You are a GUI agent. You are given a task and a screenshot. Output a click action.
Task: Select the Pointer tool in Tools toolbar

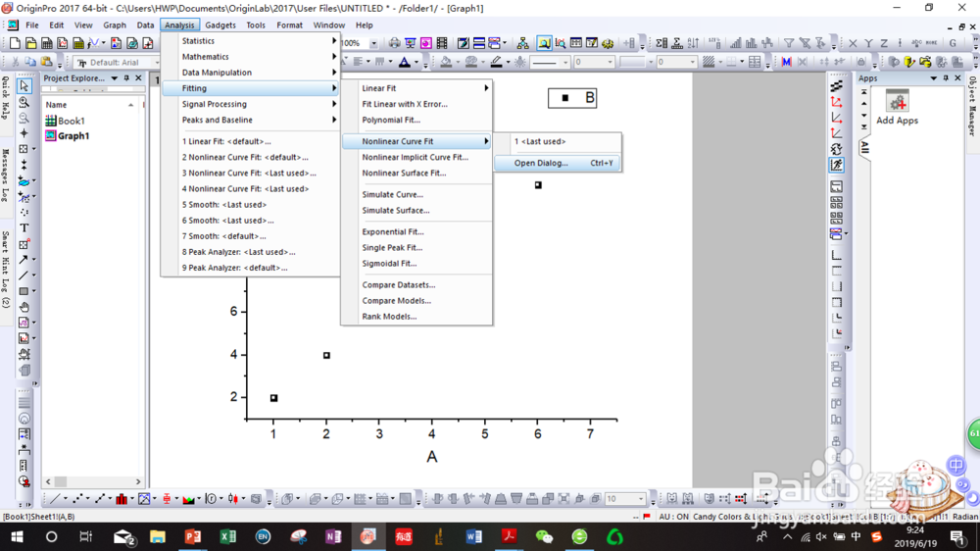pos(24,85)
